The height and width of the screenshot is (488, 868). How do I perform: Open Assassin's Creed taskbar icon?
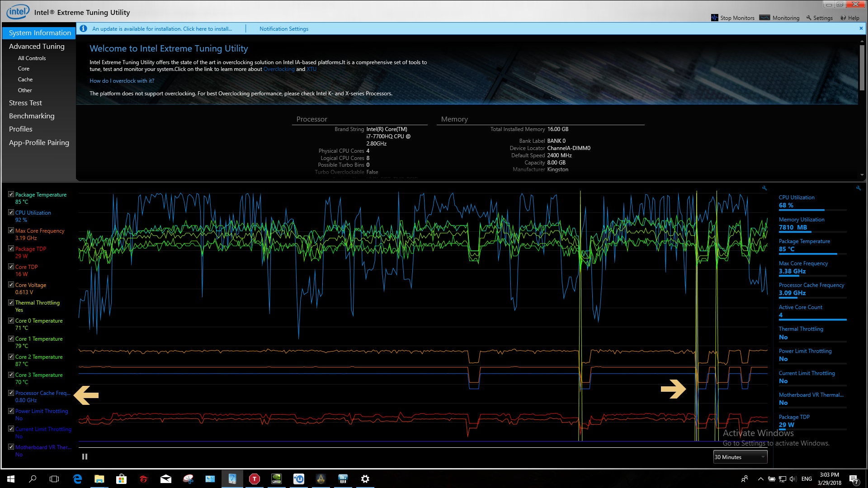pos(321,479)
